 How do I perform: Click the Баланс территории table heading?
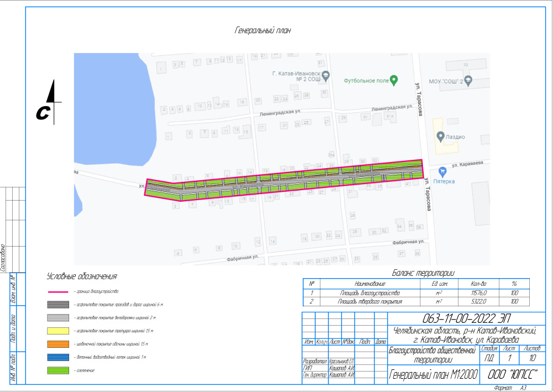pos(423,273)
